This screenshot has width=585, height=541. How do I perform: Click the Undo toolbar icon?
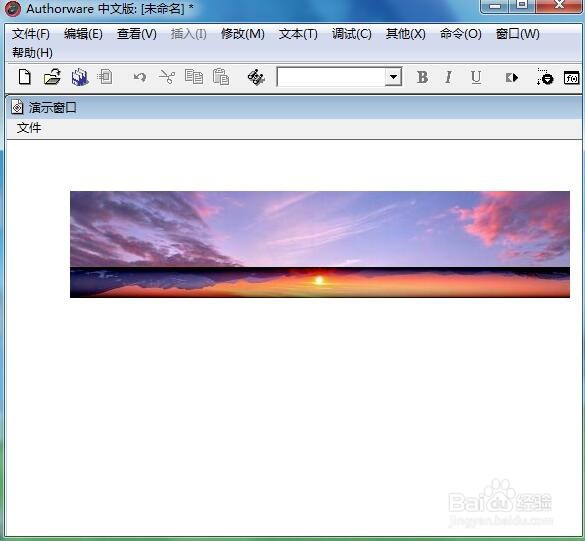pyautogui.click(x=140, y=77)
